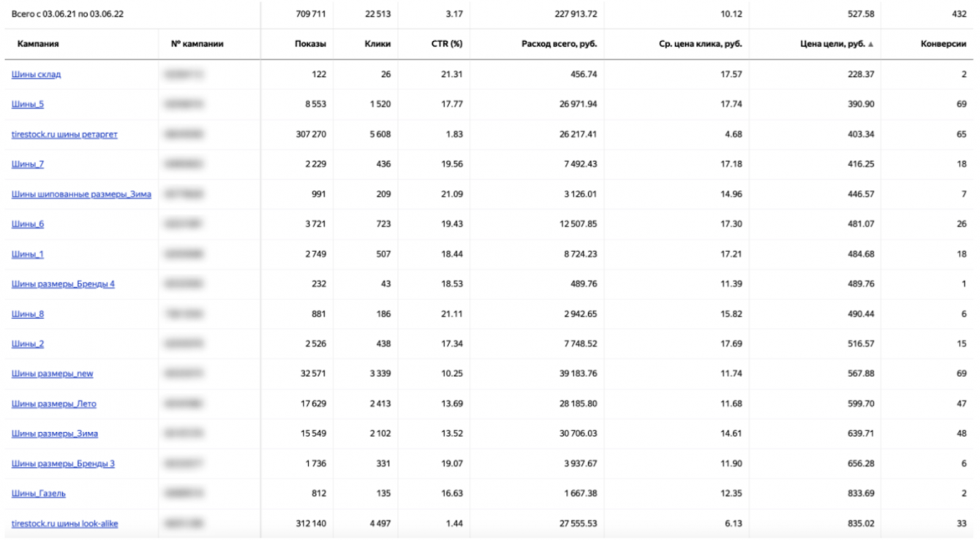Image resolution: width=980 pixels, height=540 pixels.
Task: Open the Шины склад campaign link
Action: [x=36, y=75]
